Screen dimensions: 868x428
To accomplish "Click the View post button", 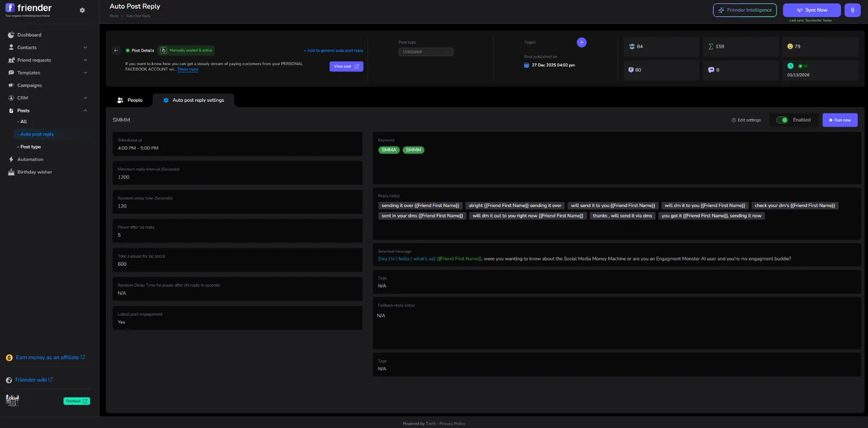I will [x=346, y=66].
